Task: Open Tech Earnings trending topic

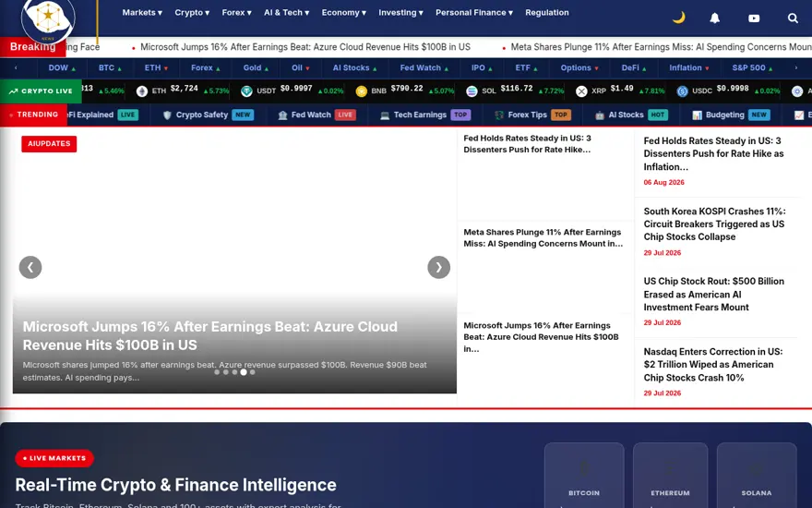Action: 425,115
